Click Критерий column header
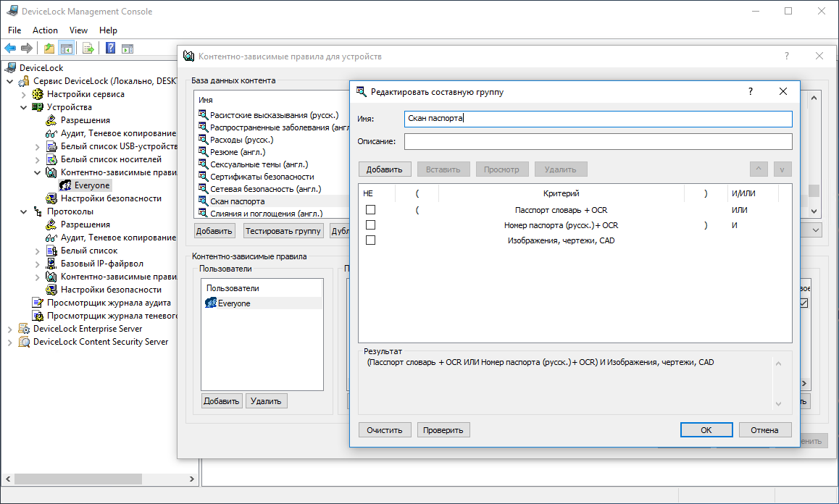This screenshot has height=504, width=839. point(561,193)
